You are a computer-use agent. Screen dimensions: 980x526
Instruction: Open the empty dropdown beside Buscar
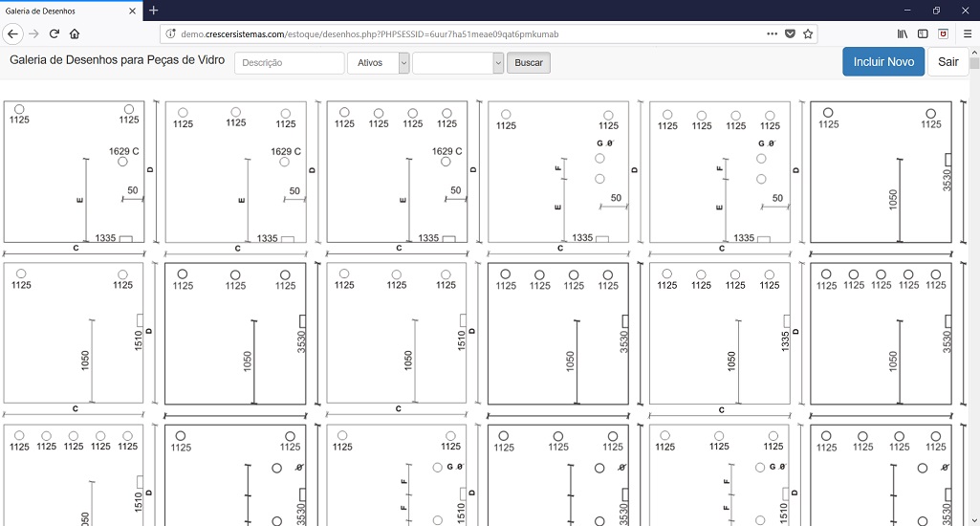(458, 62)
